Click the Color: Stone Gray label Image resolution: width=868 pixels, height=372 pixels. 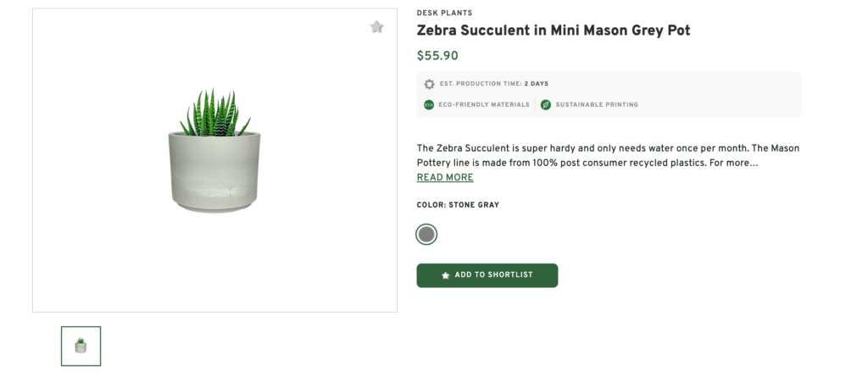coord(458,205)
